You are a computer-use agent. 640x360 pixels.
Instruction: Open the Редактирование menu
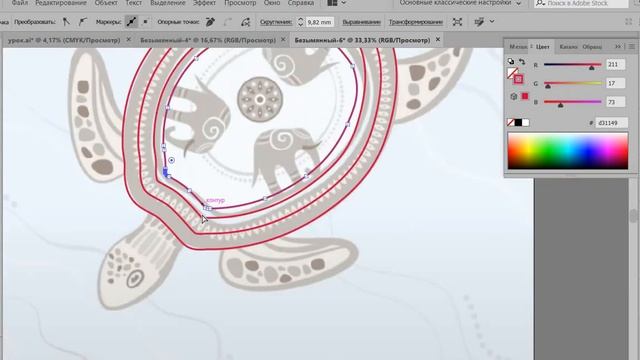point(61,3)
